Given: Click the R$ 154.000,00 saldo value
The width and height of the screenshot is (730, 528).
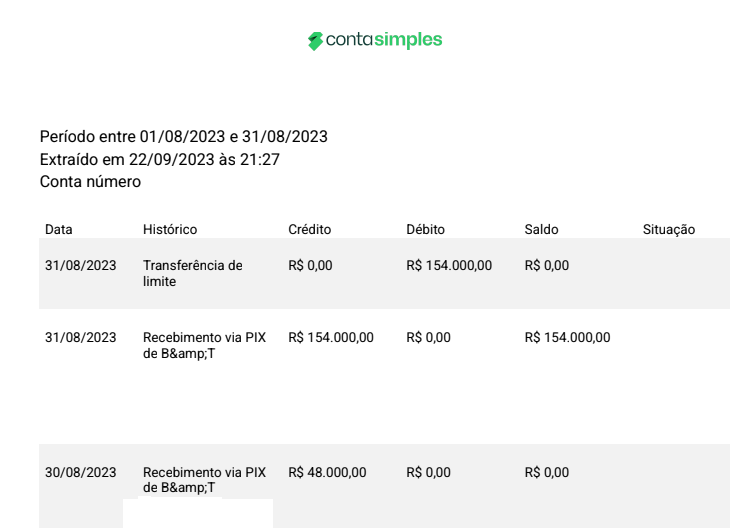Looking at the screenshot, I should (568, 338).
